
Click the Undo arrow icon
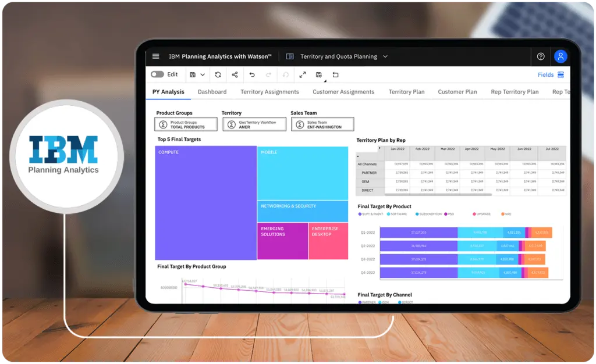(252, 75)
